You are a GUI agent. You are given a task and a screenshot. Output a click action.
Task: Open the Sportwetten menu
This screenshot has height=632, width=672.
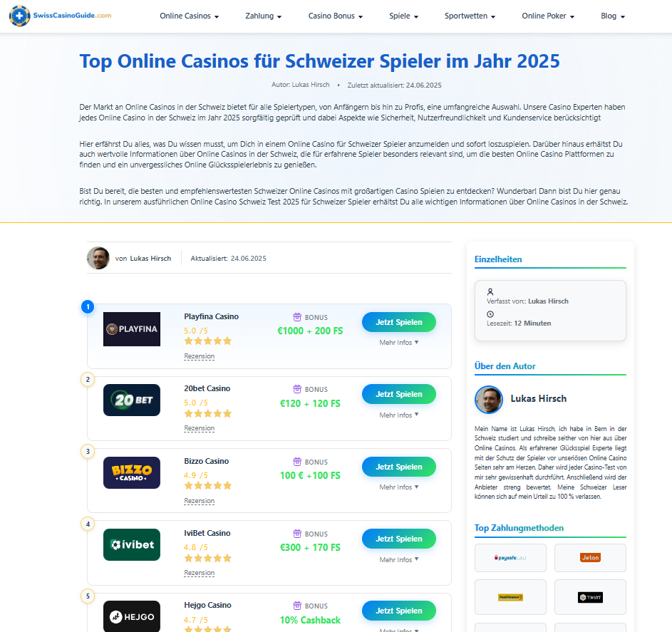click(470, 16)
